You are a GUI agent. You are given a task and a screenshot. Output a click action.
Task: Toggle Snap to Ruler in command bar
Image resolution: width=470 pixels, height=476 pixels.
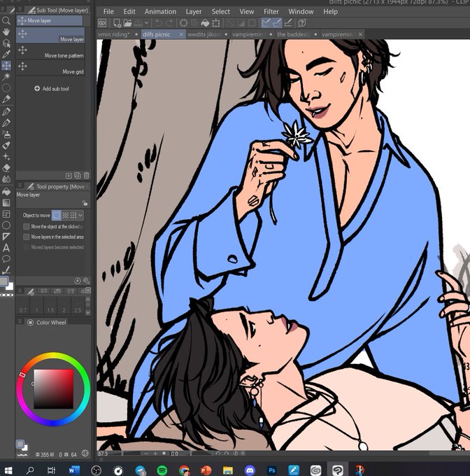(266, 23)
